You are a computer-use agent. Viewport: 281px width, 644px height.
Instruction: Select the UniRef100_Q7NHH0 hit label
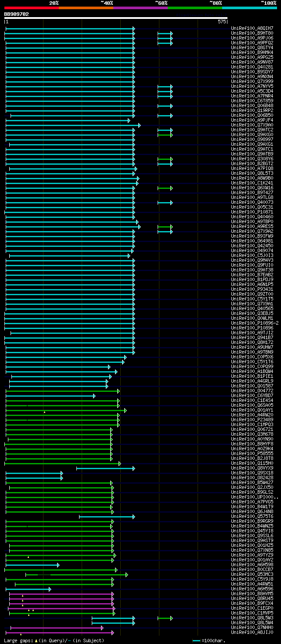(252, 627)
